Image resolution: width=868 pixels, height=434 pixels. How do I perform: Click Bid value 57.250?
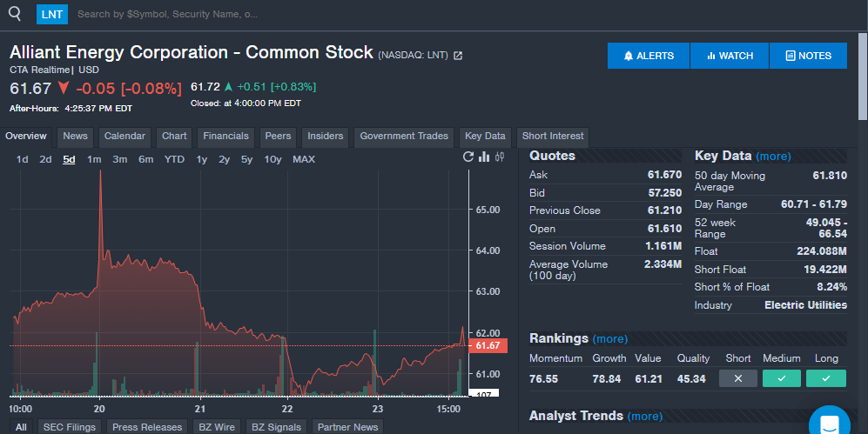tap(665, 193)
